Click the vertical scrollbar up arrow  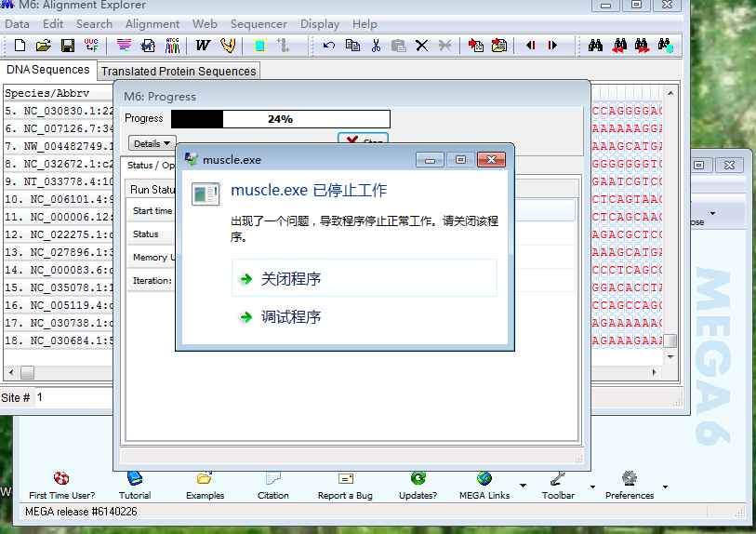(670, 93)
